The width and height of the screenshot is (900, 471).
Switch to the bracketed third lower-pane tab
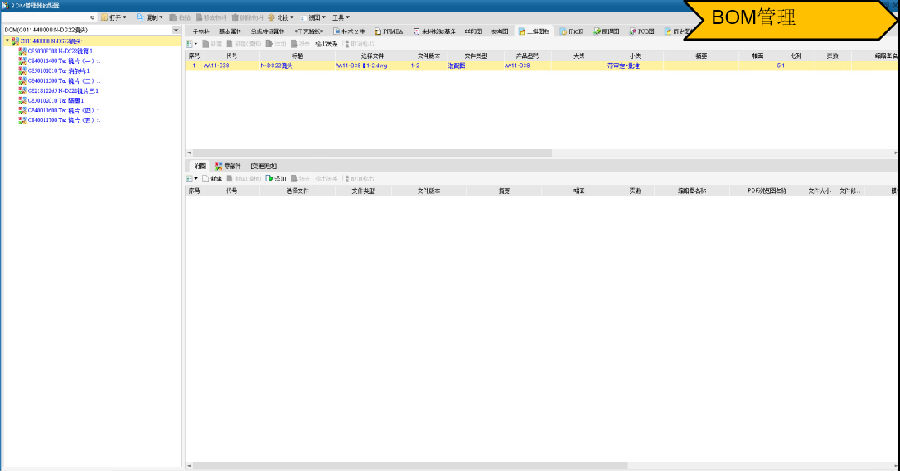[x=263, y=166]
